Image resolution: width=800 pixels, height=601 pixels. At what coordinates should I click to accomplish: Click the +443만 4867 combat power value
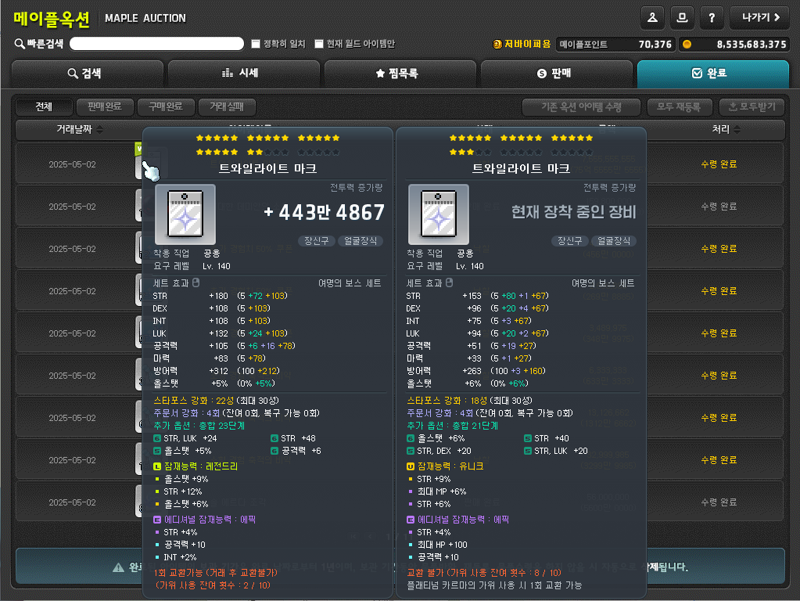coord(323,212)
